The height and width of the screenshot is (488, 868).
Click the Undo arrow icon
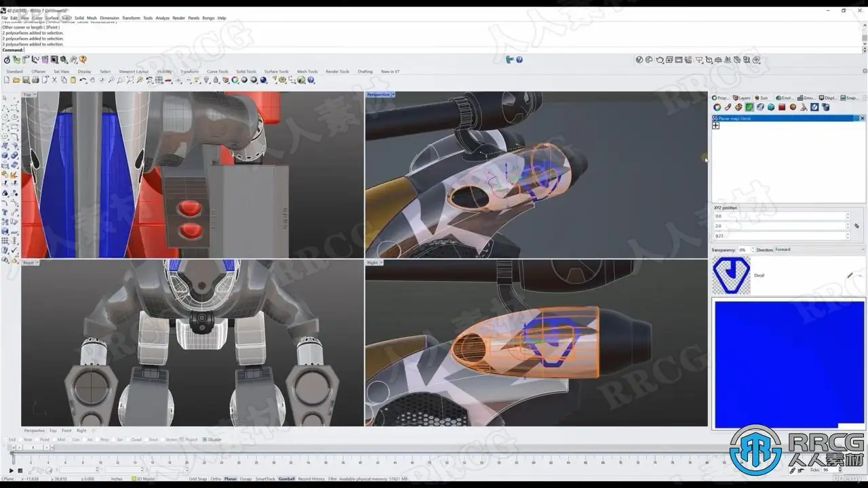point(83,80)
